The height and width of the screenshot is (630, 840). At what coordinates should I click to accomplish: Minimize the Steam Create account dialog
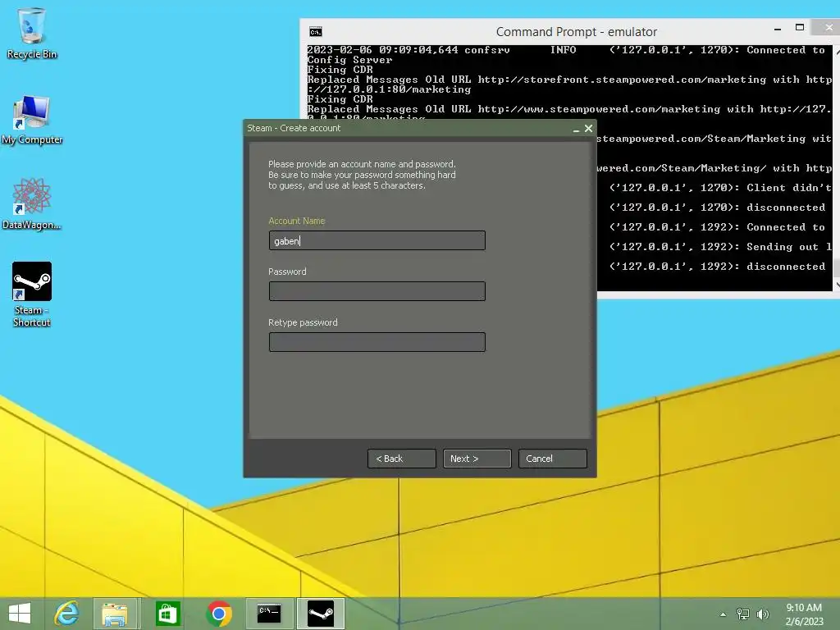(x=576, y=129)
